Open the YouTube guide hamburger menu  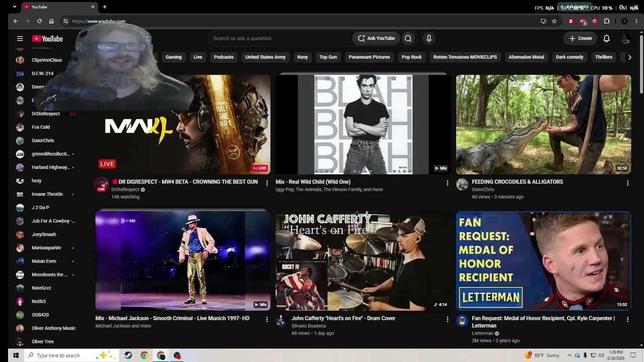(20, 38)
